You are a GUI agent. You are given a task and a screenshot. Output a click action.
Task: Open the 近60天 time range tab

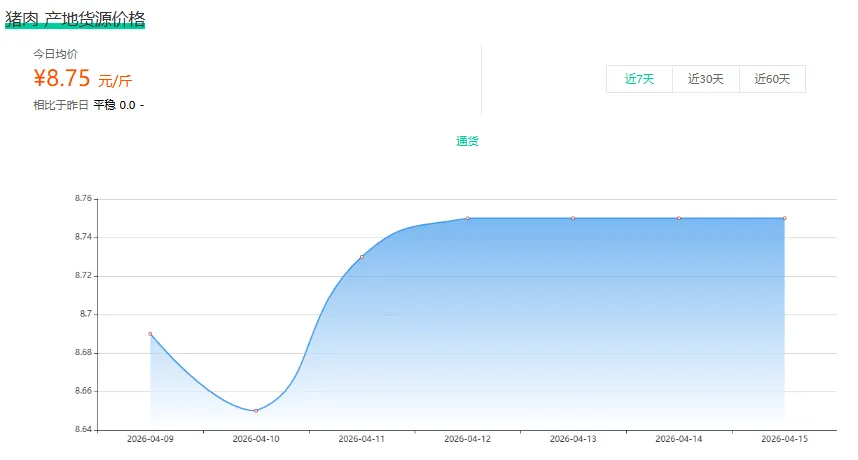(772, 79)
